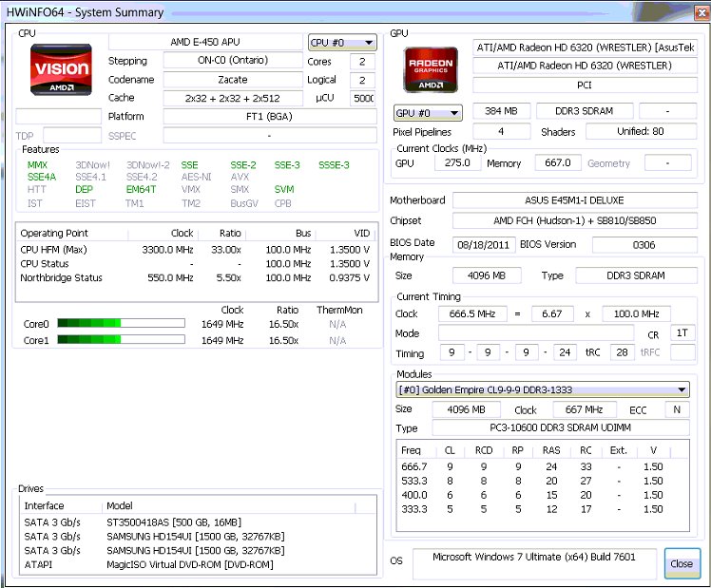Click the VID column header
Viewport: 711px width, 588px height.
coord(346,233)
